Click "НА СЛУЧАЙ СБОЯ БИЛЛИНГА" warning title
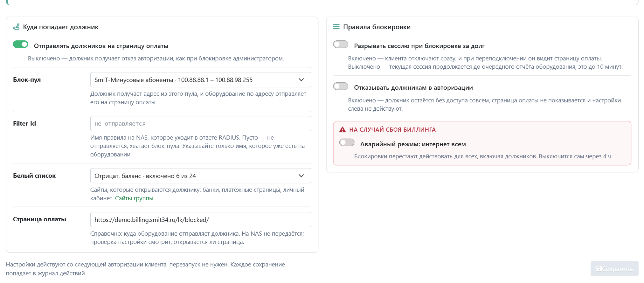644x283 pixels. 392,130
